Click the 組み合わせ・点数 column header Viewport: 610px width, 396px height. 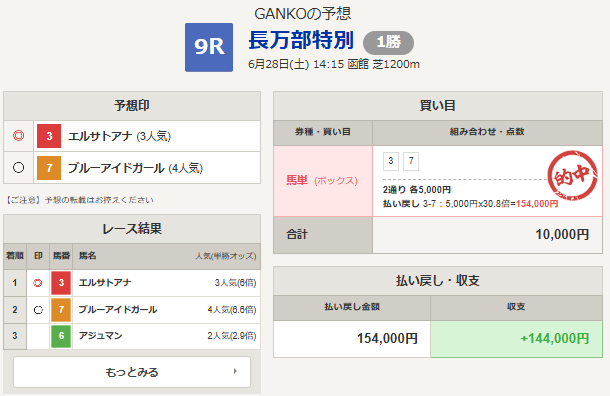487,132
